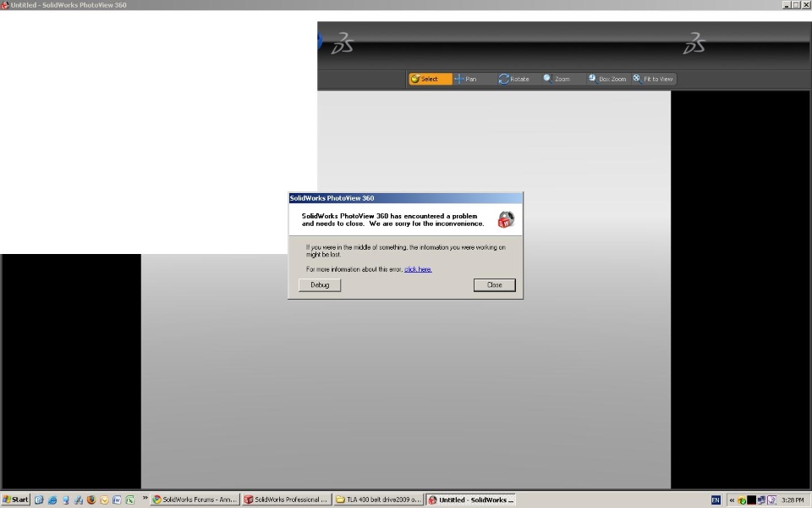Switch to the SolidWorks Professional taskbar window
The height and width of the screenshot is (508, 812).
click(287, 500)
